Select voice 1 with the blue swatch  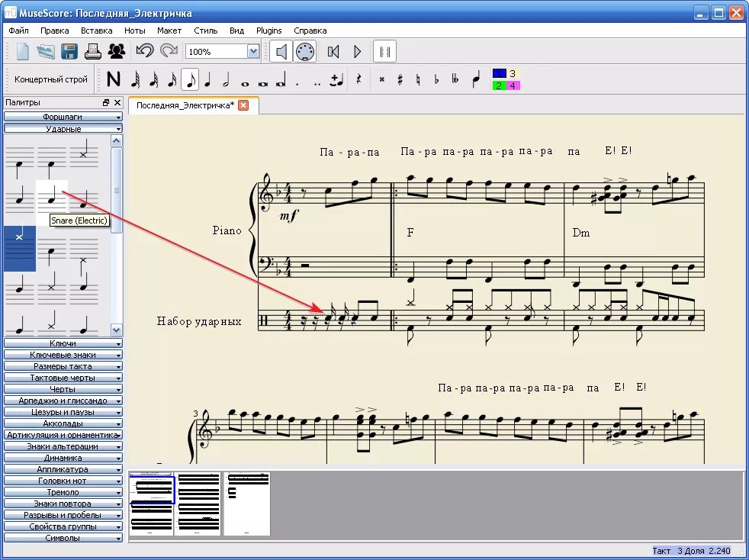pos(499,73)
